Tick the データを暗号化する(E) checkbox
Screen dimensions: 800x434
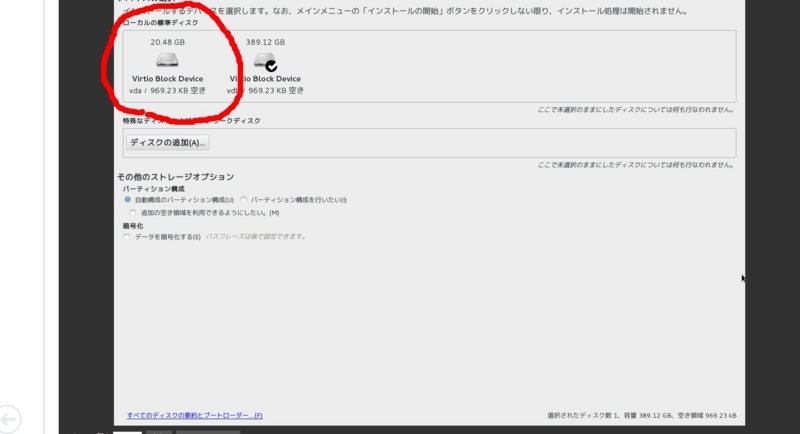coord(127,236)
